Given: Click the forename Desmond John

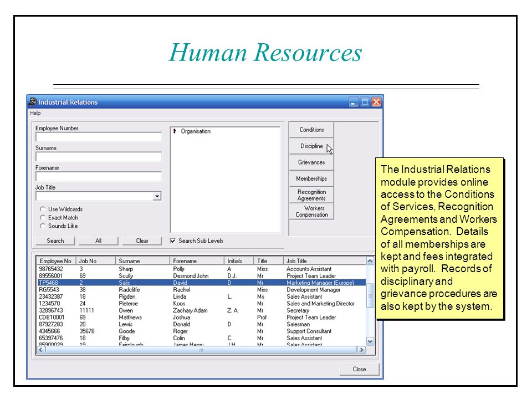Looking at the screenshot, I should coord(191,276).
